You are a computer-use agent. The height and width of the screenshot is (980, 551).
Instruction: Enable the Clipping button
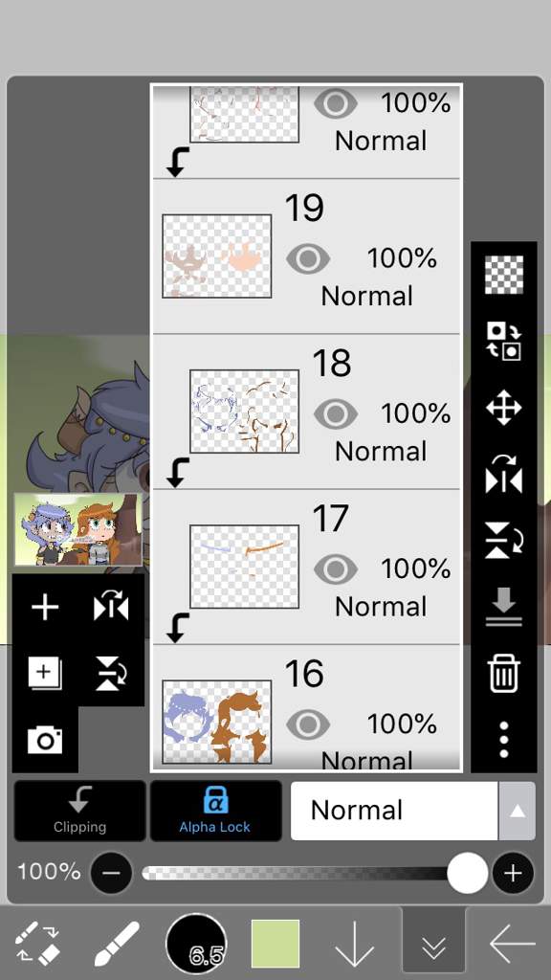[80, 811]
